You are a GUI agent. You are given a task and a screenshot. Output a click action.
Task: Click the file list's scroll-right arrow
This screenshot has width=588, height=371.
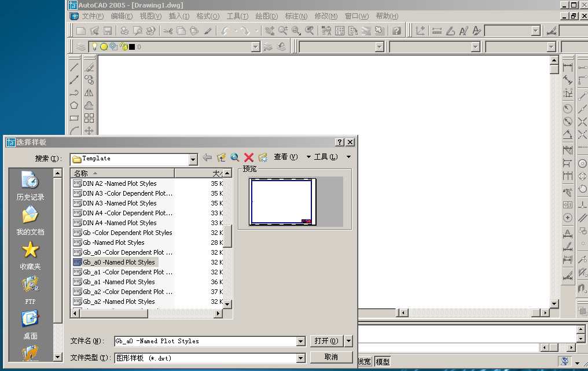point(218,313)
